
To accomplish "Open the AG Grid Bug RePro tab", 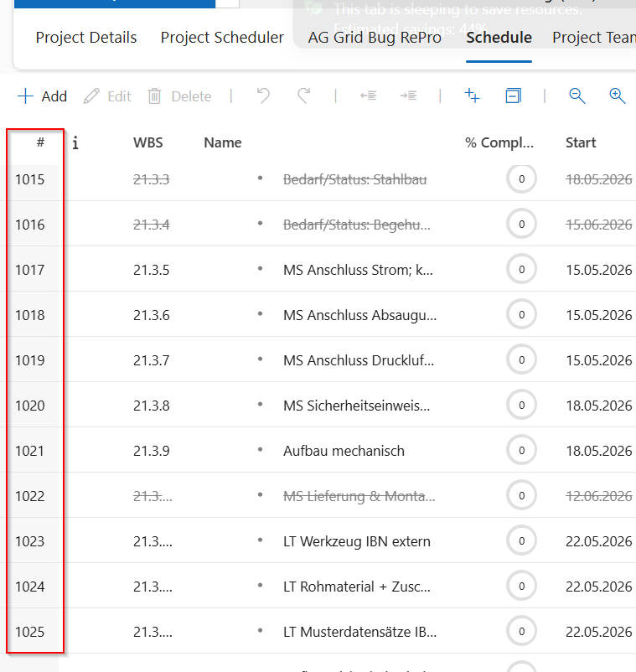I will (375, 38).
